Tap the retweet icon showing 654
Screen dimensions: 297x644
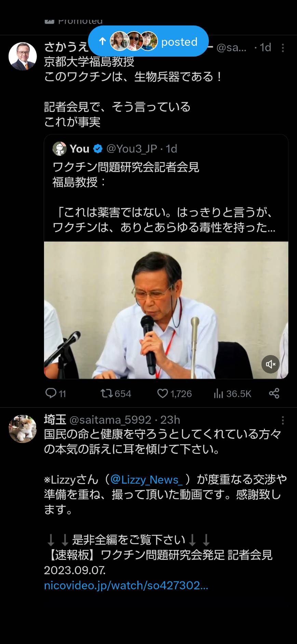(107, 394)
